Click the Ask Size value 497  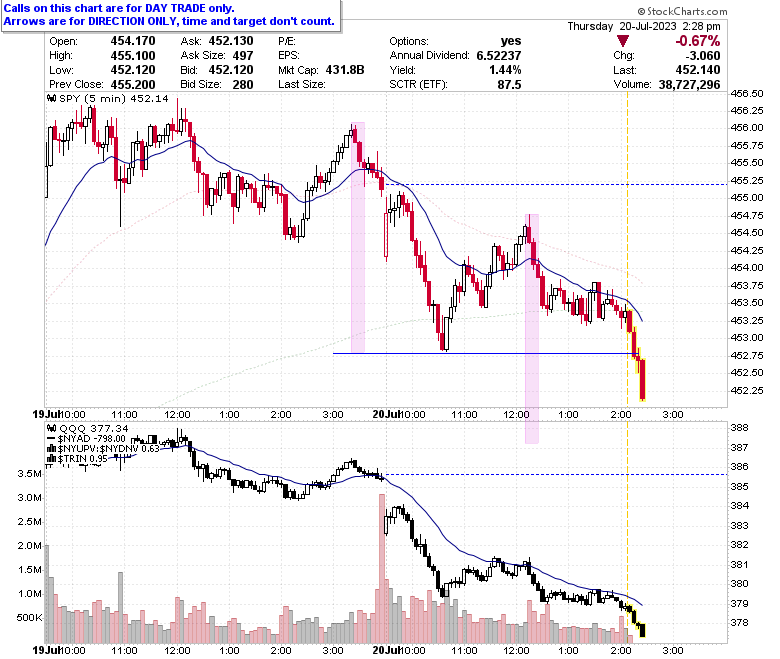click(243, 56)
